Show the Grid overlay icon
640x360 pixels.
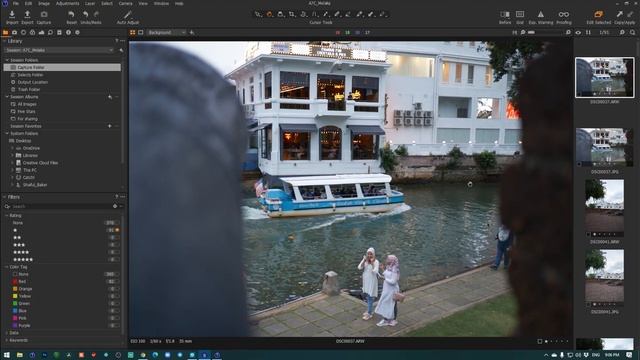(520, 14)
